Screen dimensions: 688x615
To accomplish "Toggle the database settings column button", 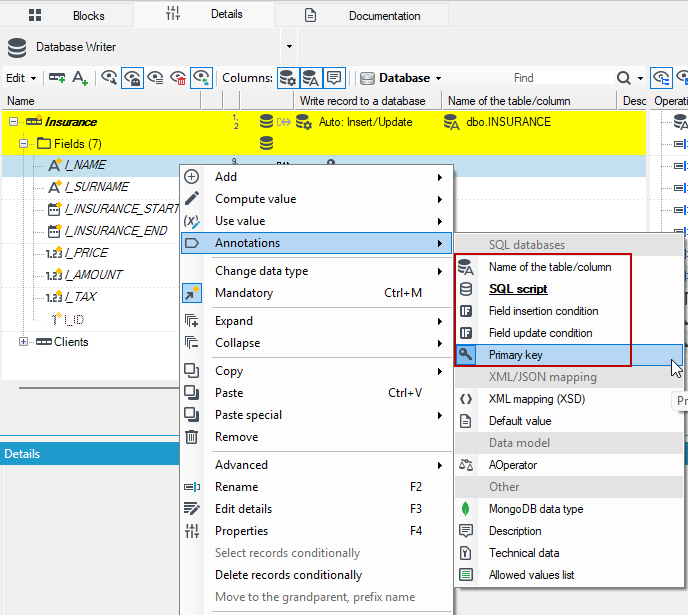I will [288, 78].
